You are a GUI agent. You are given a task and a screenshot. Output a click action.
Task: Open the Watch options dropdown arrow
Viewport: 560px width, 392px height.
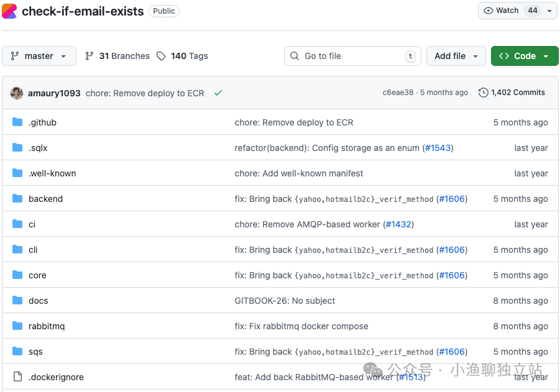point(549,11)
